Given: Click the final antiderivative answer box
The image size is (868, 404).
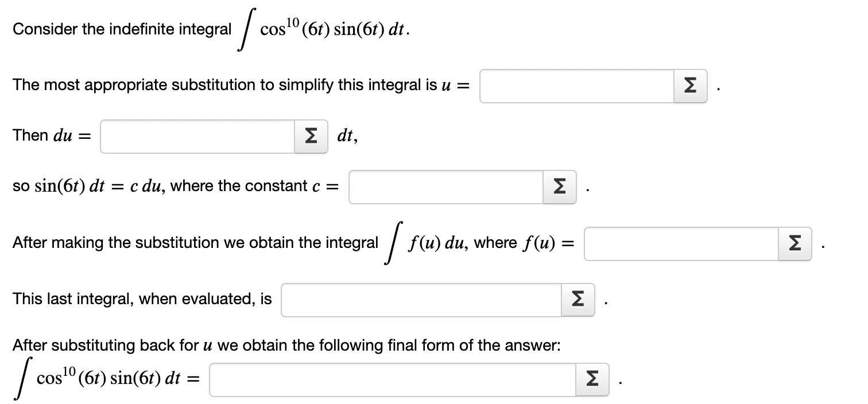Looking at the screenshot, I should 390,379.
